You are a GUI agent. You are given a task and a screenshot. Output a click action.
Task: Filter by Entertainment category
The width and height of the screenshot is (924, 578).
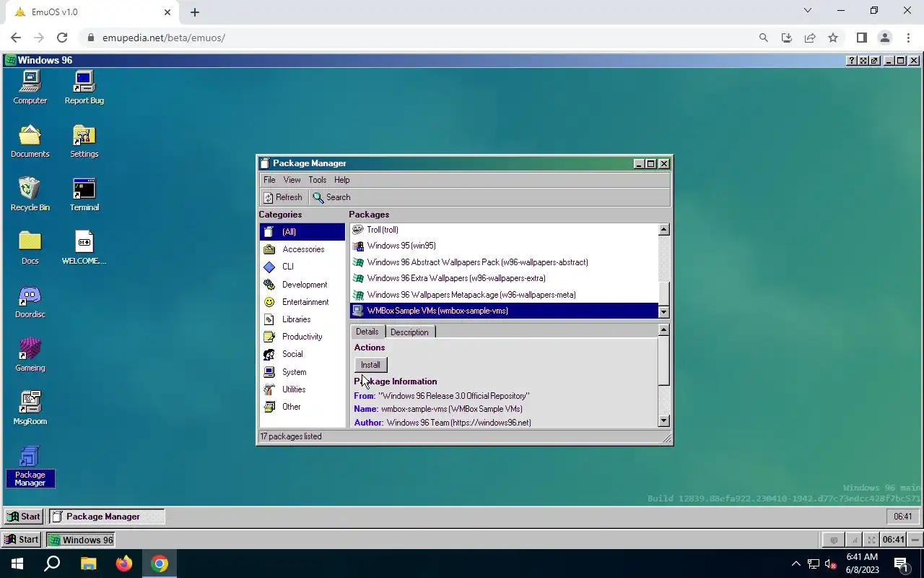302,302
